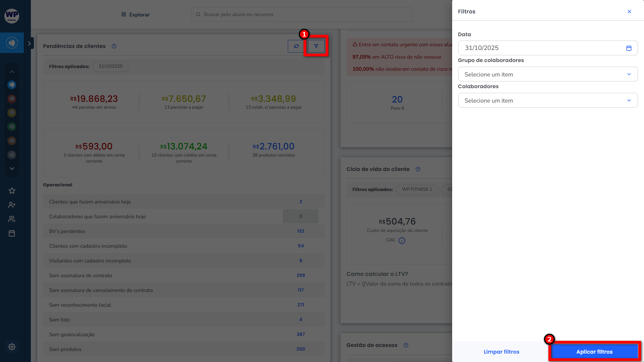The height and width of the screenshot is (362, 644).
Task: Open Colaboradores dropdown
Action: pos(548,101)
